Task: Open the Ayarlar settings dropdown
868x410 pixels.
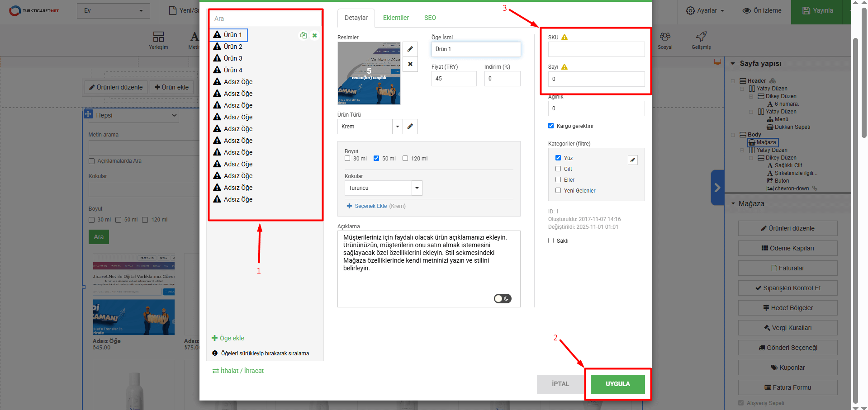Action: click(705, 10)
